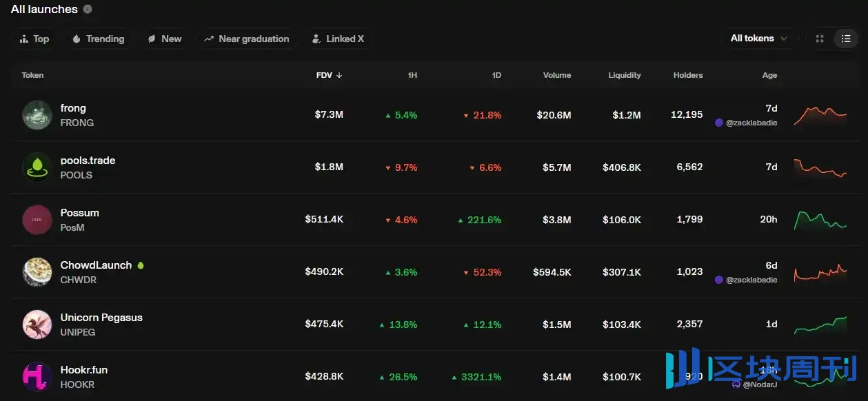Open the Hookr.fun pink H avatar
Screen dimensions: 868x401
click(x=37, y=377)
